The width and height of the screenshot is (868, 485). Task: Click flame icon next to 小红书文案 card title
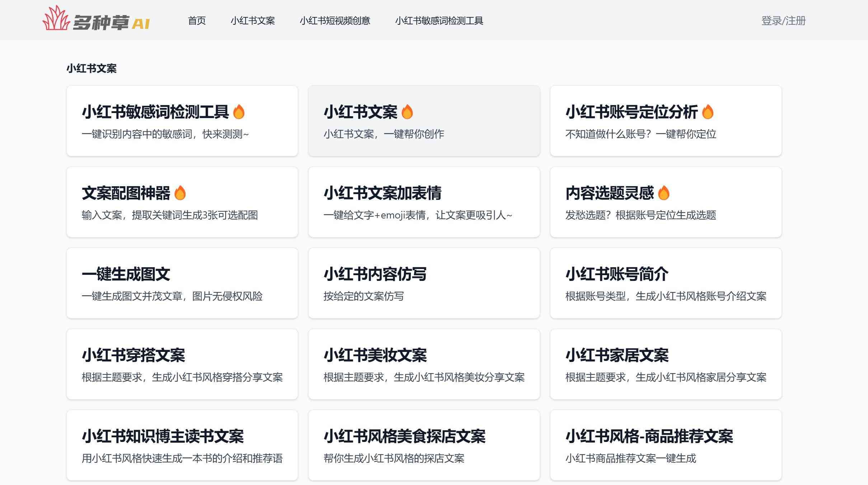[x=407, y=112]
